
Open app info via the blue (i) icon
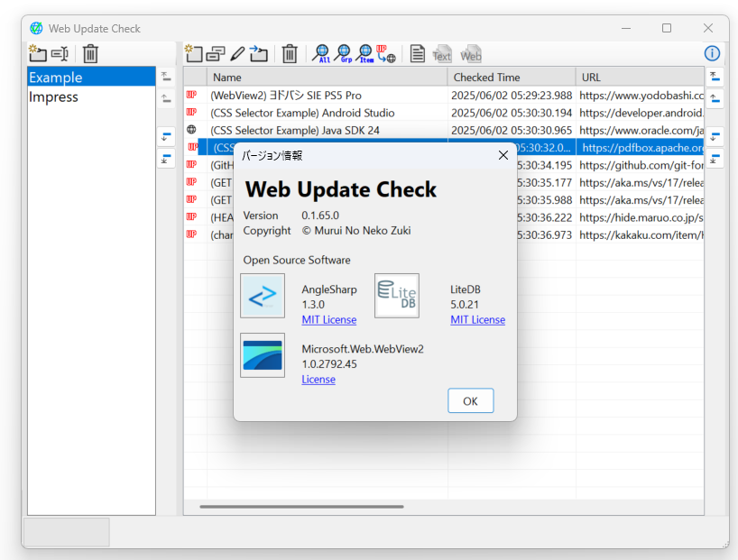[x=713, y=53]
